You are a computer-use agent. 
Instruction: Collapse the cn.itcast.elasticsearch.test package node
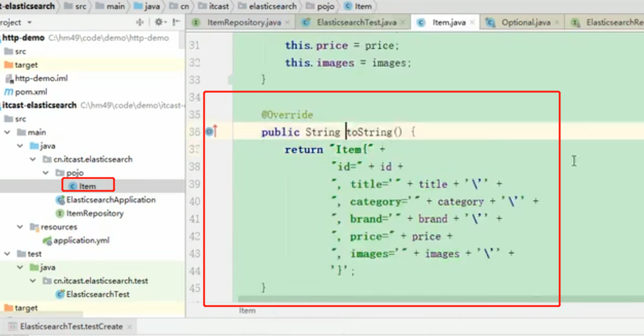[33, 281]
